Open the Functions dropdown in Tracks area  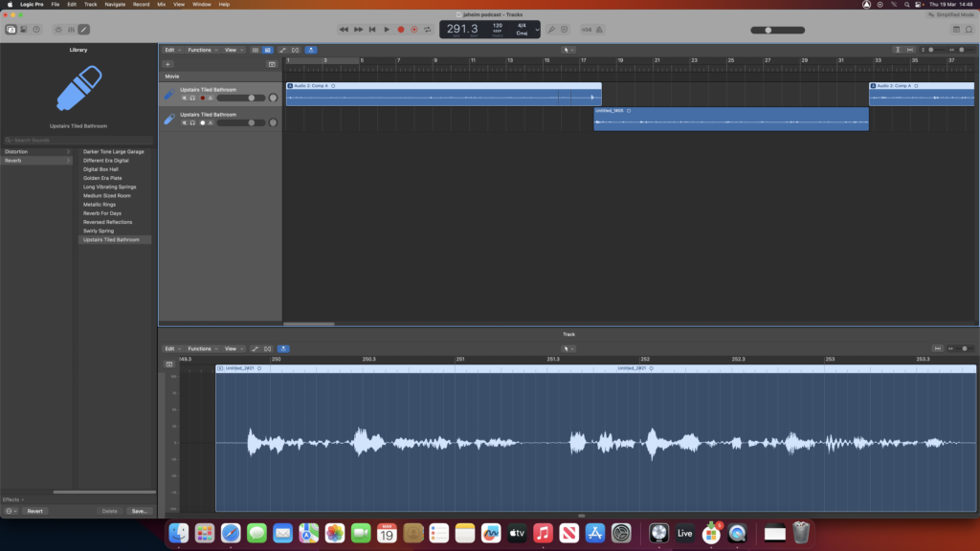point(201,50)
